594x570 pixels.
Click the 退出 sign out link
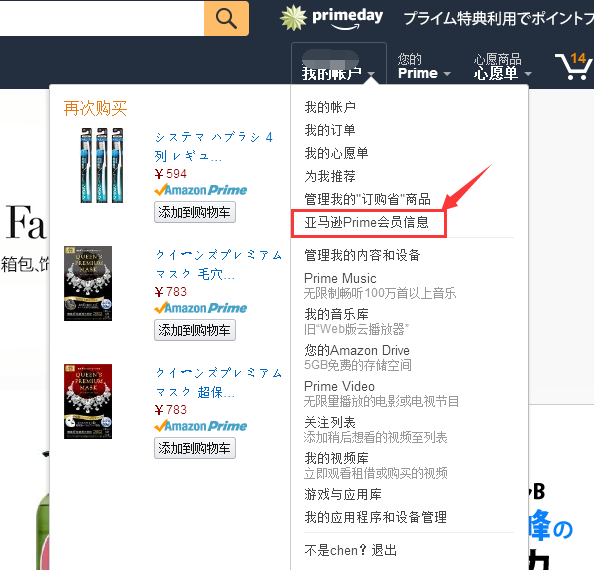coord(384,550)
